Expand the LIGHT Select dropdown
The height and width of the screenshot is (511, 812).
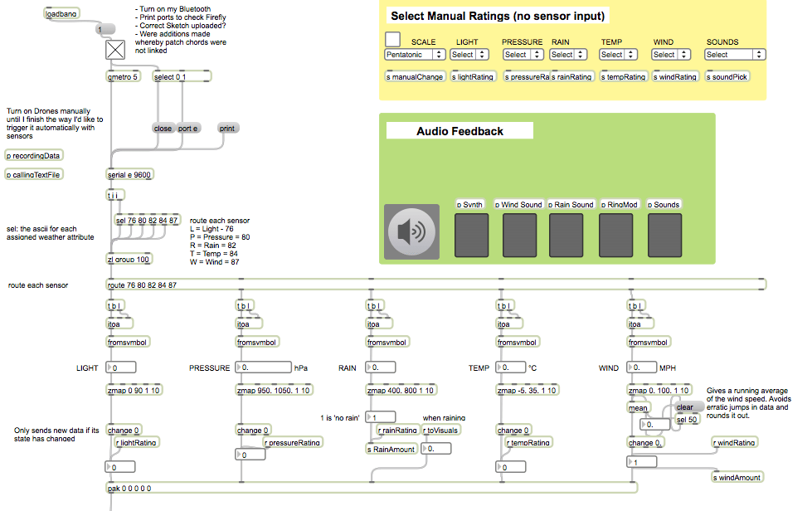tap(470, 55)
